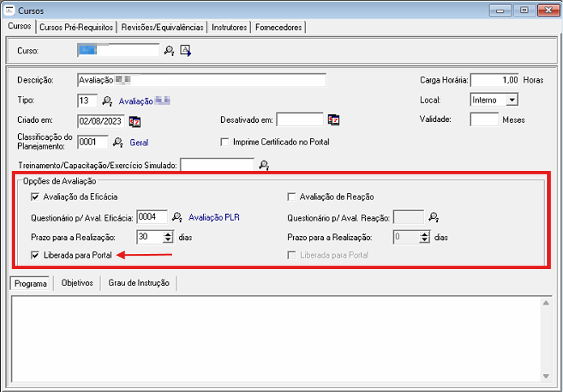
Task: Expand the Local dropdown showing Interno
Action: pos(512,100)
